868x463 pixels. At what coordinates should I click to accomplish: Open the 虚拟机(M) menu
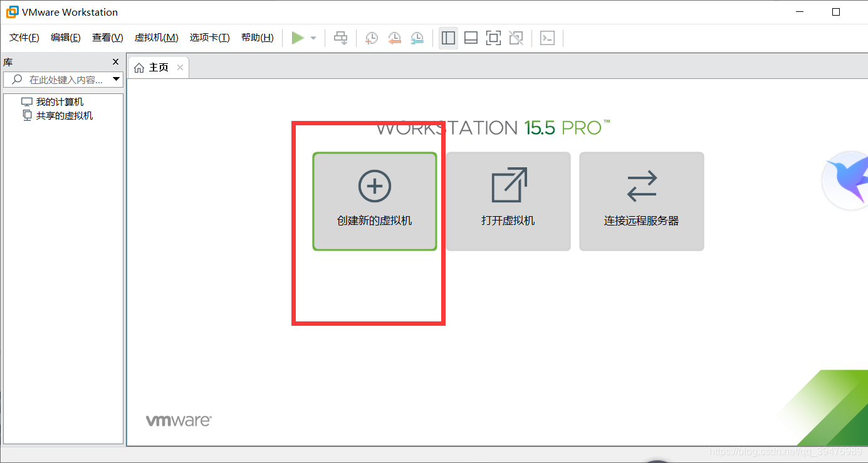click(156, 38)
